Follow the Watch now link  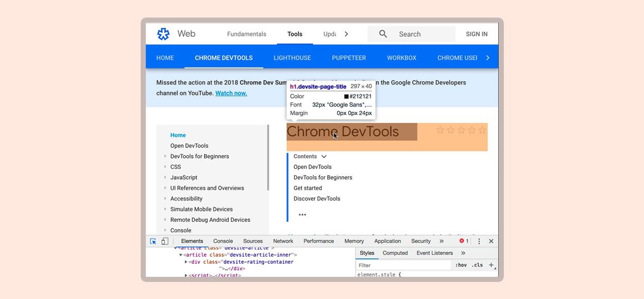pyautogui.click(x=231, y=93)
